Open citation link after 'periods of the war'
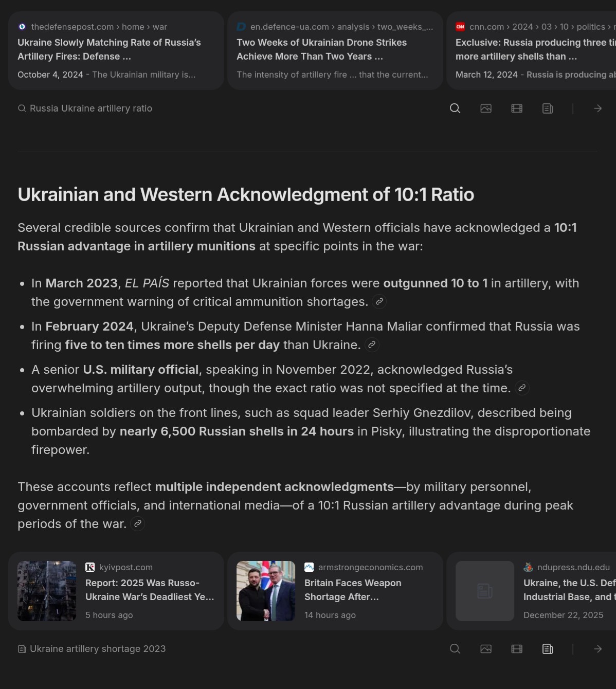This screenshot has height=689, width=616. 138,524
